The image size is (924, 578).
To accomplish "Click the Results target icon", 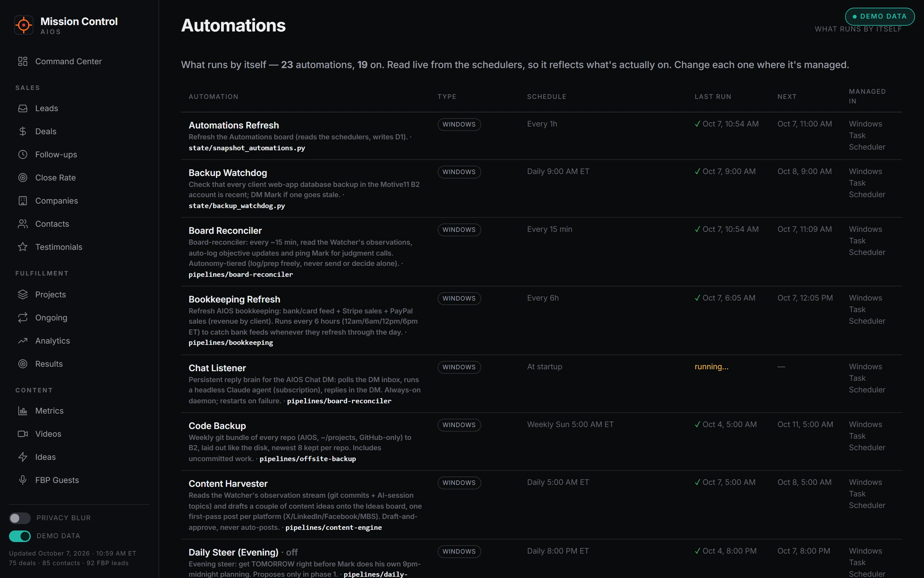I will tap(23, 364).
